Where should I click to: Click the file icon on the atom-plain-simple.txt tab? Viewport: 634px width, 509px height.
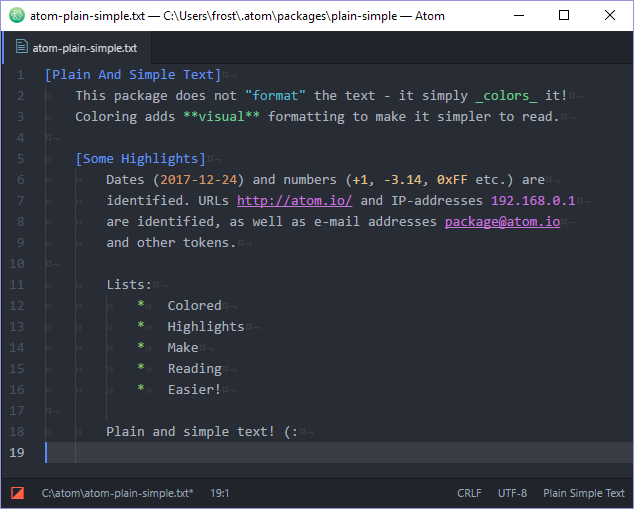click(21, 47)
